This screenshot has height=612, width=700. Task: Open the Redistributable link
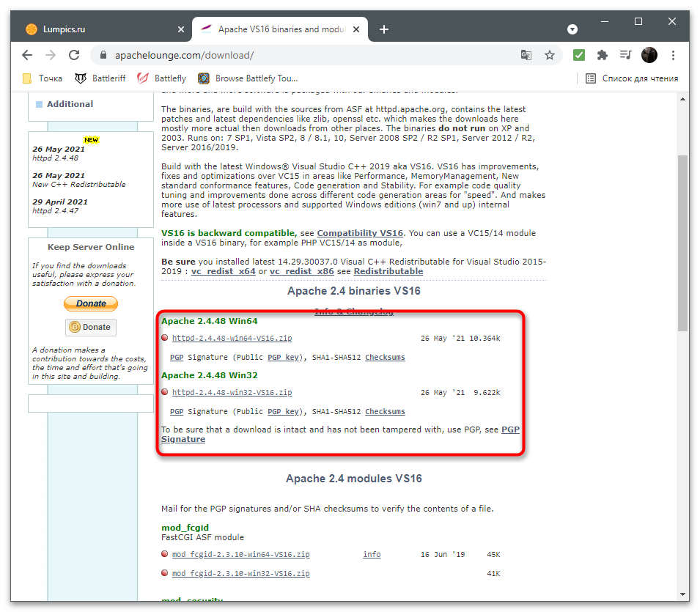click(x=388, y=271)
